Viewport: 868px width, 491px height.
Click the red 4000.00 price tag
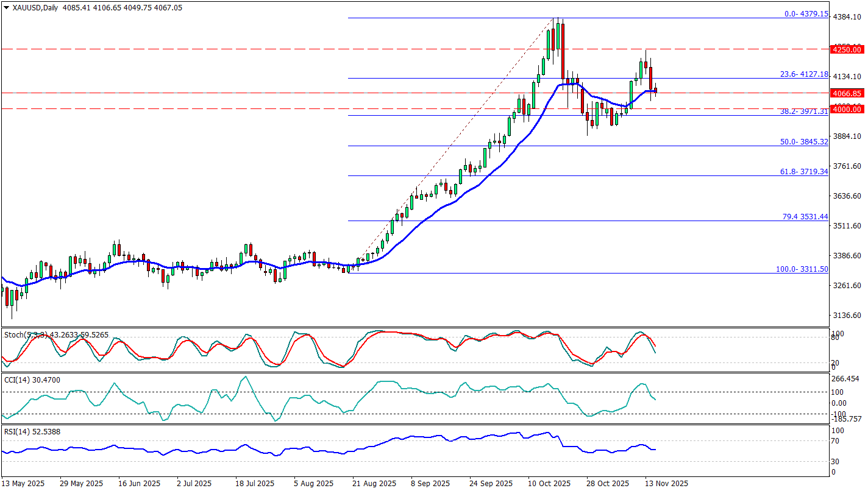point(847,109)
